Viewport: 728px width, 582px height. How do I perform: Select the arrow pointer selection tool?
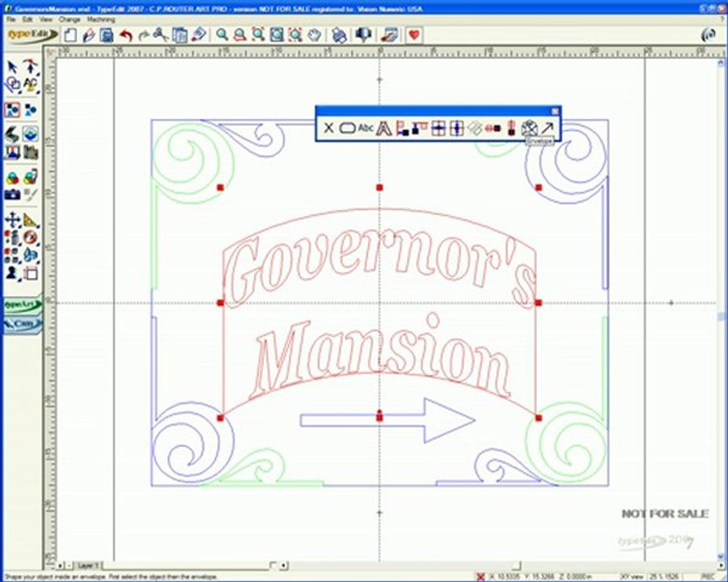tap(12, 67)
